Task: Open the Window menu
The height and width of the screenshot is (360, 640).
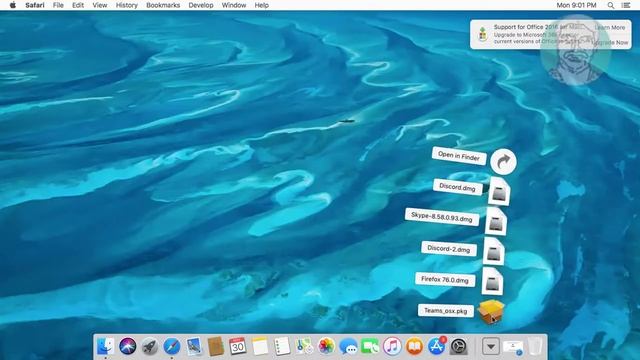Action: (234, 5)
